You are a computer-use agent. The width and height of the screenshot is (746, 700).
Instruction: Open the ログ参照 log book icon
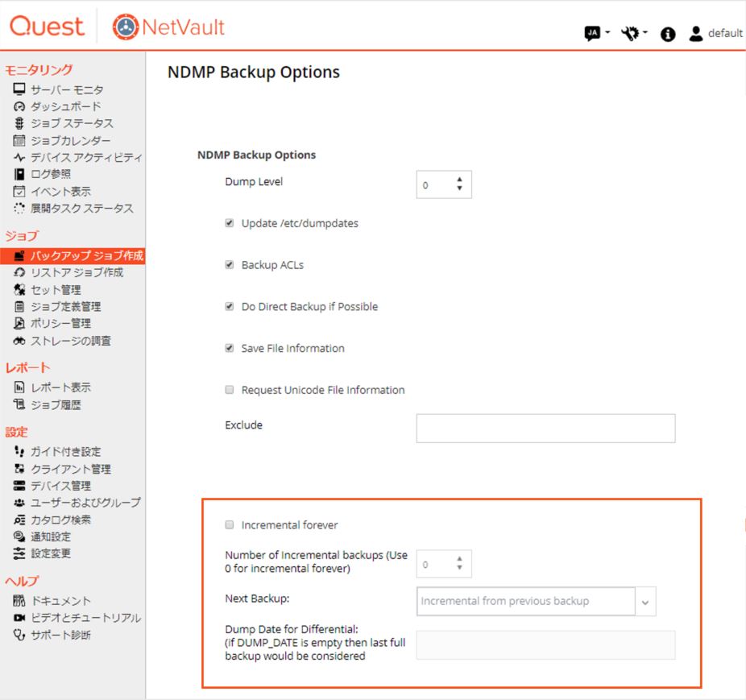click(19, 174)
